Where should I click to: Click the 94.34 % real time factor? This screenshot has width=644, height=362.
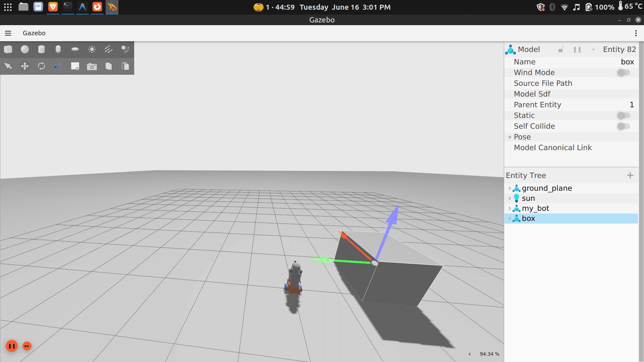point(489,354)
